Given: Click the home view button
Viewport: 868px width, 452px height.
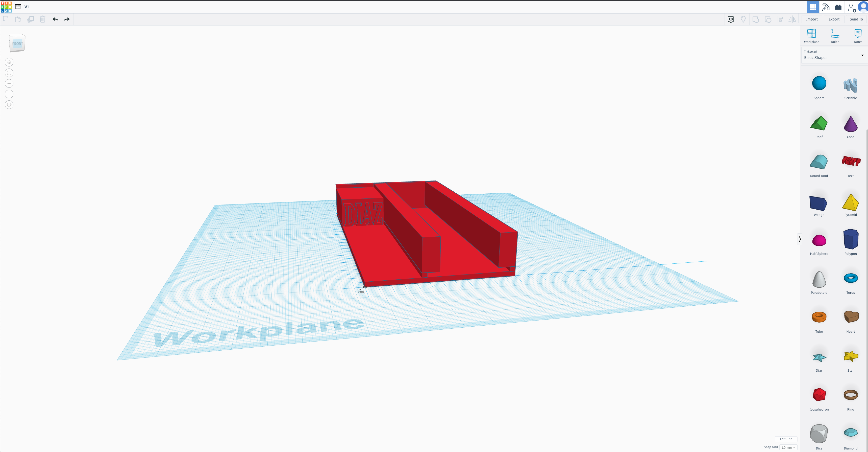Looking at the screenshot, I should [x=9, y=62].
